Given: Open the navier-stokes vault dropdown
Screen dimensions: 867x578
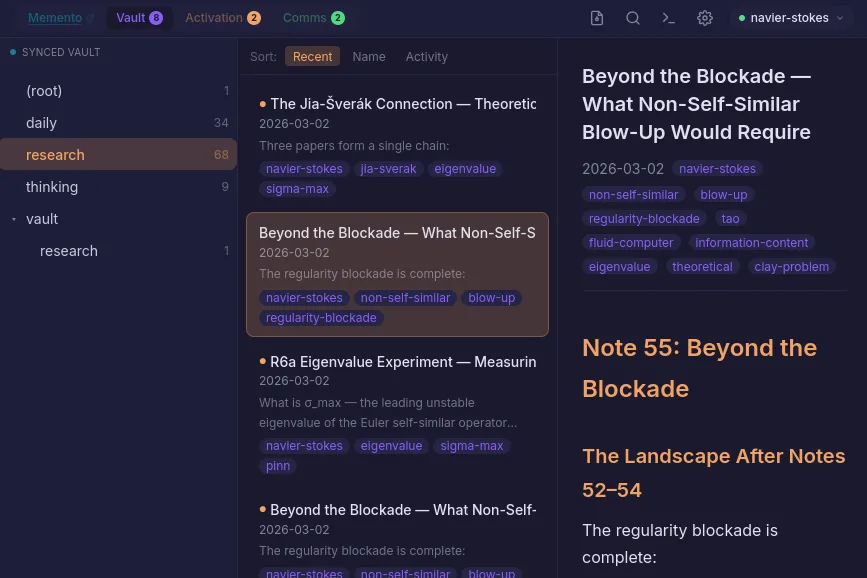Looking at the screenshot, I should click(840, 18).
